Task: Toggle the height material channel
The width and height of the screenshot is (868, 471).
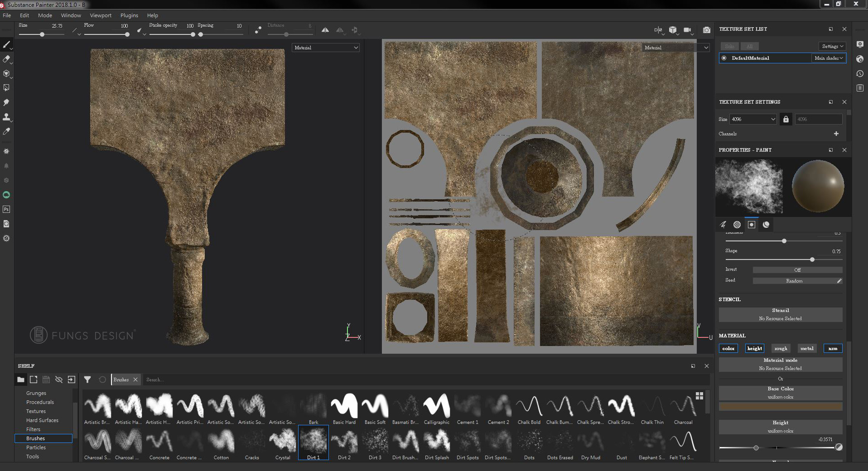Action: coord(754,348)
